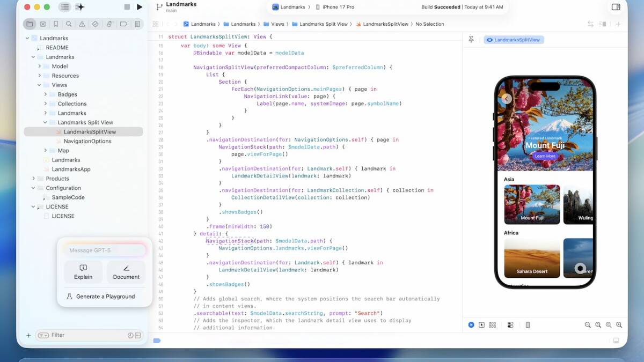
Task: Select Generate a Playground option
Action: [105, 297]
